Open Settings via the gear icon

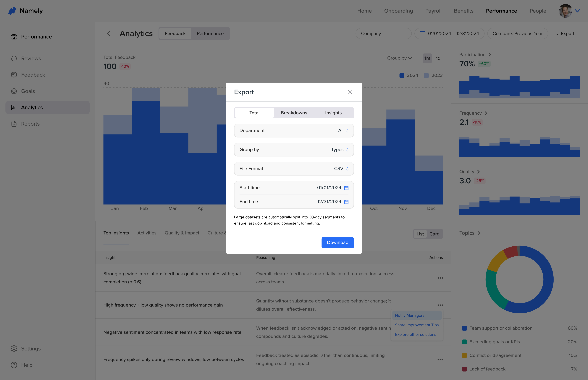coord(14,349)
